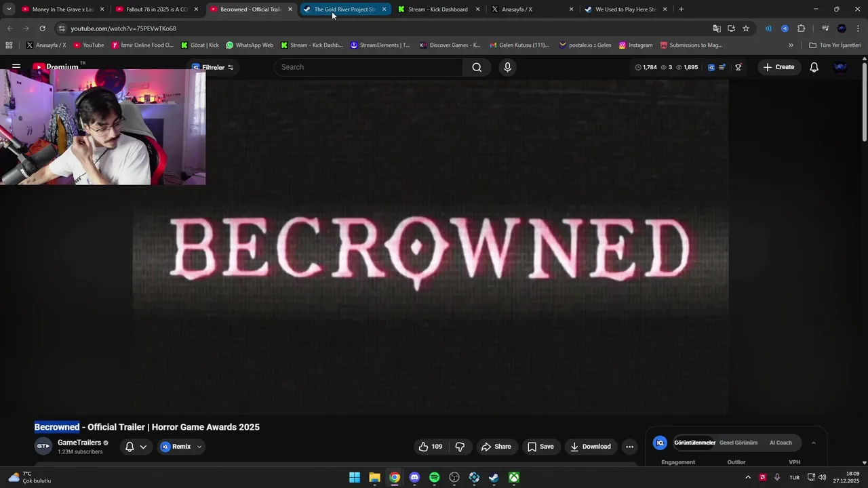Open the vidIQ list icon beside stats
This screenshot has width=868, height=488.
(x=722, y=67)
